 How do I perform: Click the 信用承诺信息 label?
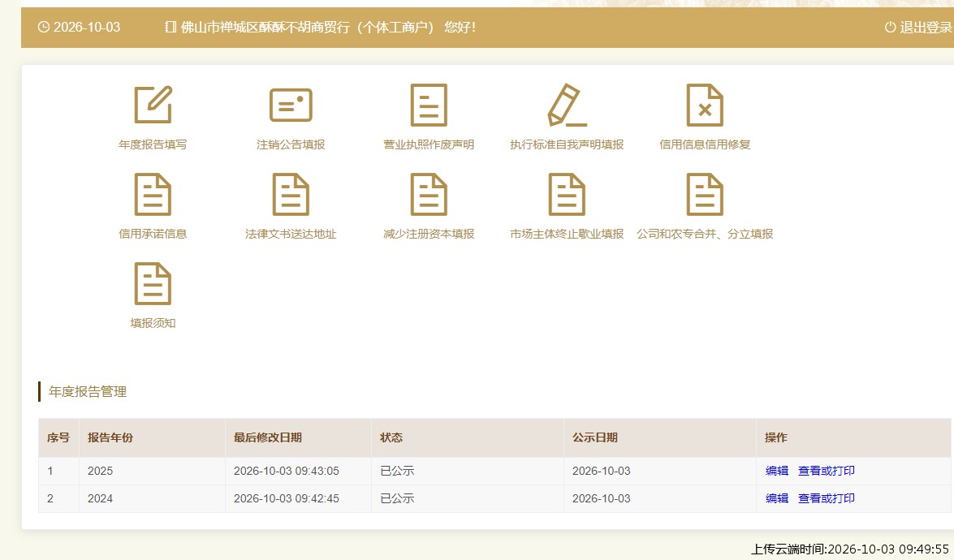click(x=153, y=234)
